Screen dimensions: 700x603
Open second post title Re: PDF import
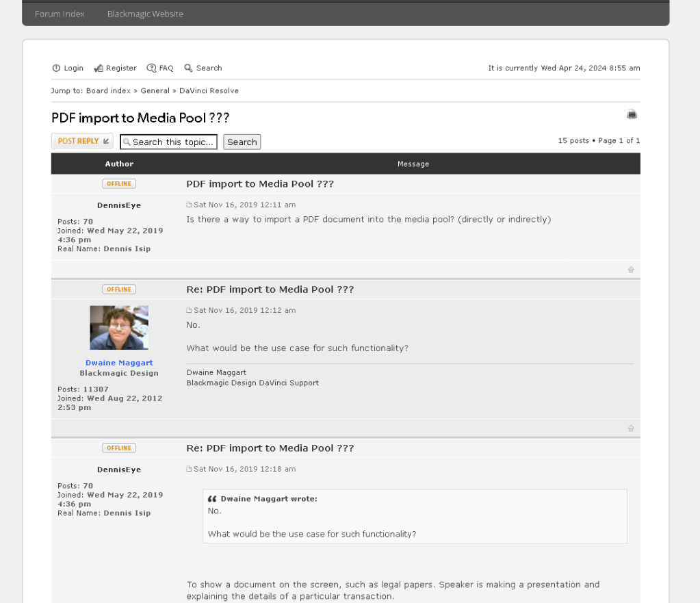click(270, 290)
